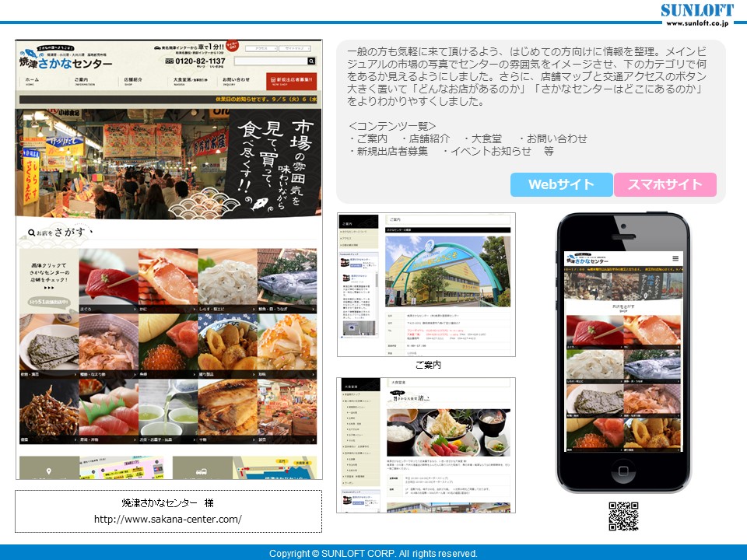
Task: Open the 大食堂 page preview thumbnail
Action: (426, 445)
